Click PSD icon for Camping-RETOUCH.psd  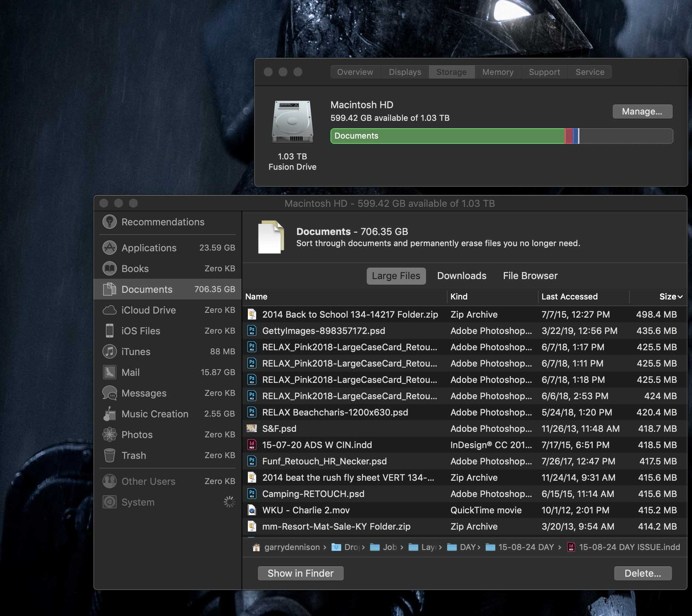(252, 494)
